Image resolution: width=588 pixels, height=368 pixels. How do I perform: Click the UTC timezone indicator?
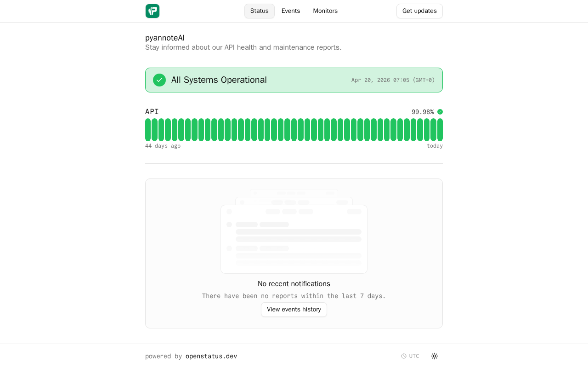point(414,356)
